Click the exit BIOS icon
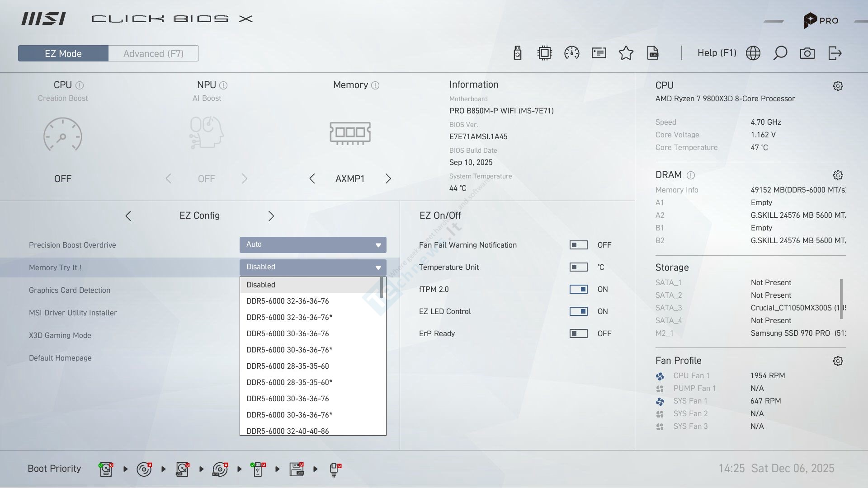The image size is (868, 488). click(x=835, y=53)
